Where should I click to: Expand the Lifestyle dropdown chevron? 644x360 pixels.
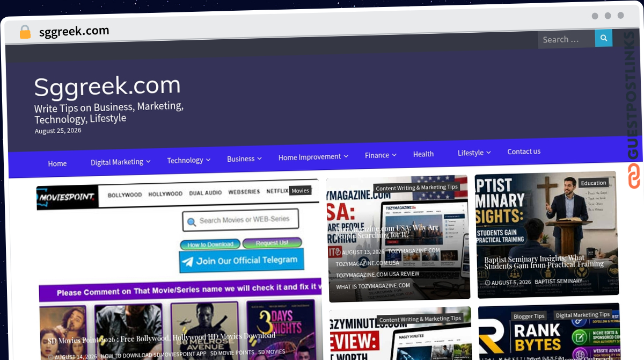488,153
